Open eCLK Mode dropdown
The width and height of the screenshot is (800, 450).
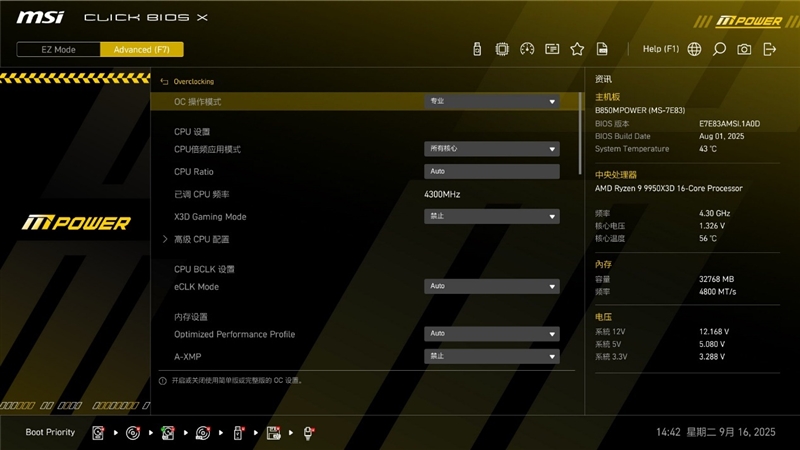492,286
